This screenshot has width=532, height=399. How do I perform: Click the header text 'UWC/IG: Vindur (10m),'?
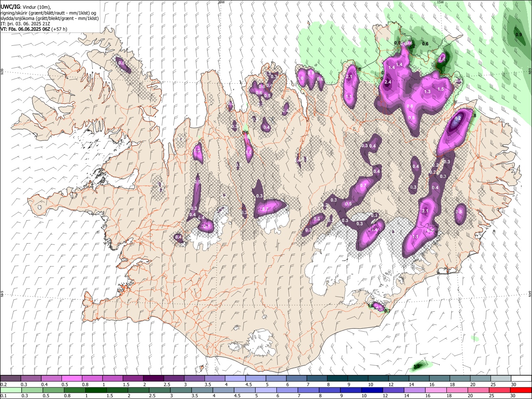pos(26,7)
